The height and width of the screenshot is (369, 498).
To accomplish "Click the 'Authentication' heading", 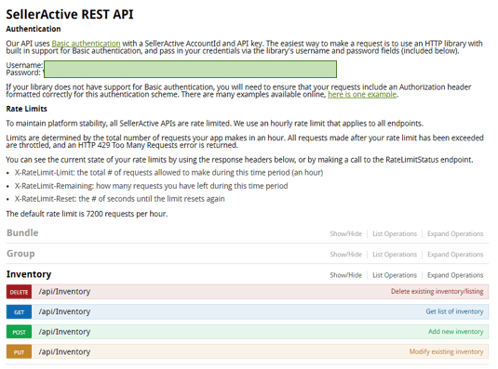I will [33, 29].
